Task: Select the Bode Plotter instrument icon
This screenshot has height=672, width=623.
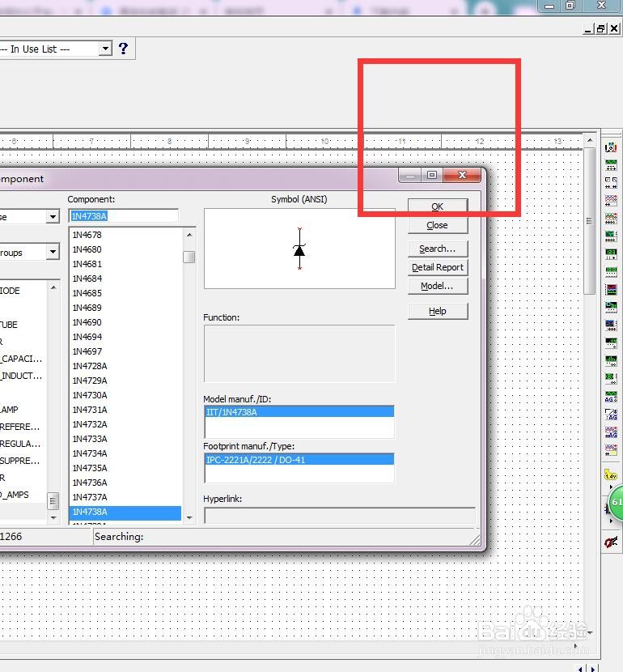Action: (611, 236)
